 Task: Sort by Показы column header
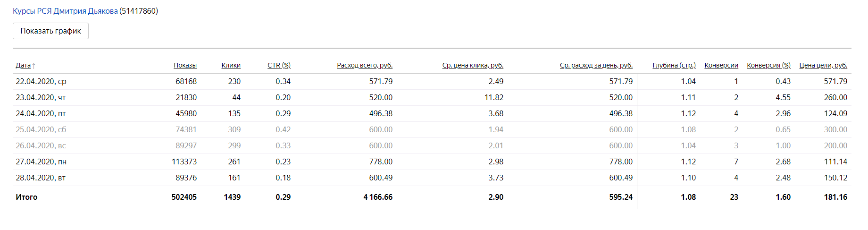pyautogui.click(x=185, y=65)
